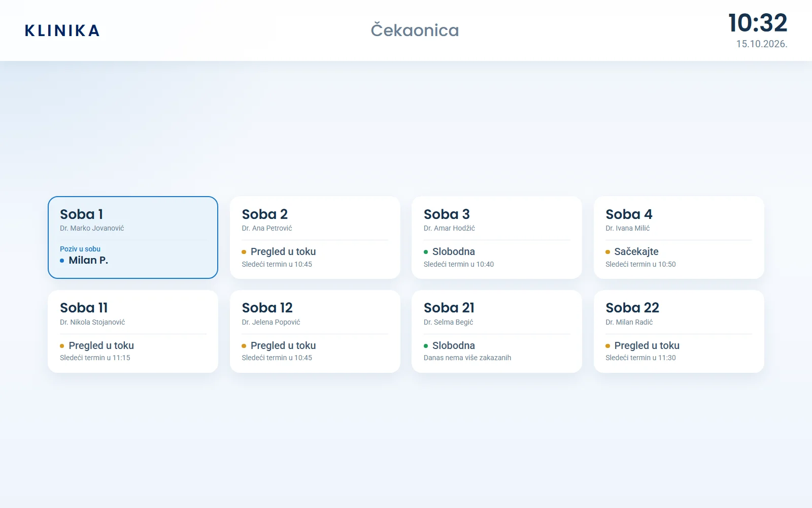Select doctor name Dr. Ivana Milić
Image resolution: width=812 pixels, height=508 pixels.
(627, 229)
